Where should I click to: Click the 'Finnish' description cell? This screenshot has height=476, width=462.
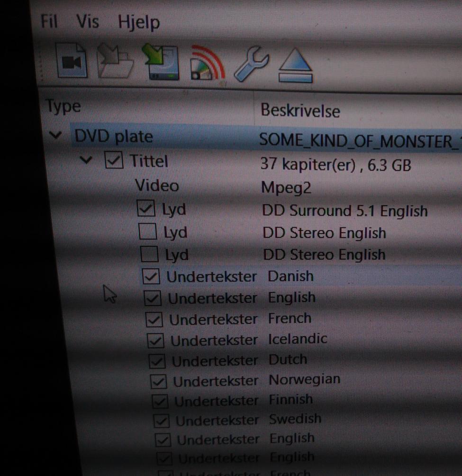tap(291, 399)
